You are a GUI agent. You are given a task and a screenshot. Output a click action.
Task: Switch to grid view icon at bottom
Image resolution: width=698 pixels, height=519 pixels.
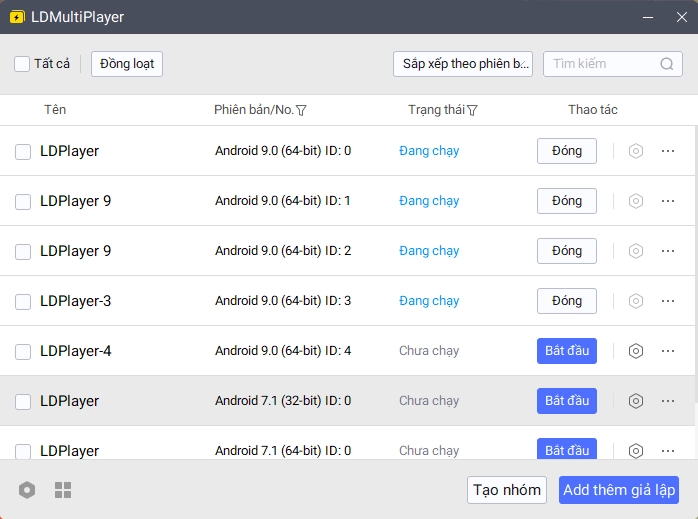pyautogui.click(x=63, y=490)
